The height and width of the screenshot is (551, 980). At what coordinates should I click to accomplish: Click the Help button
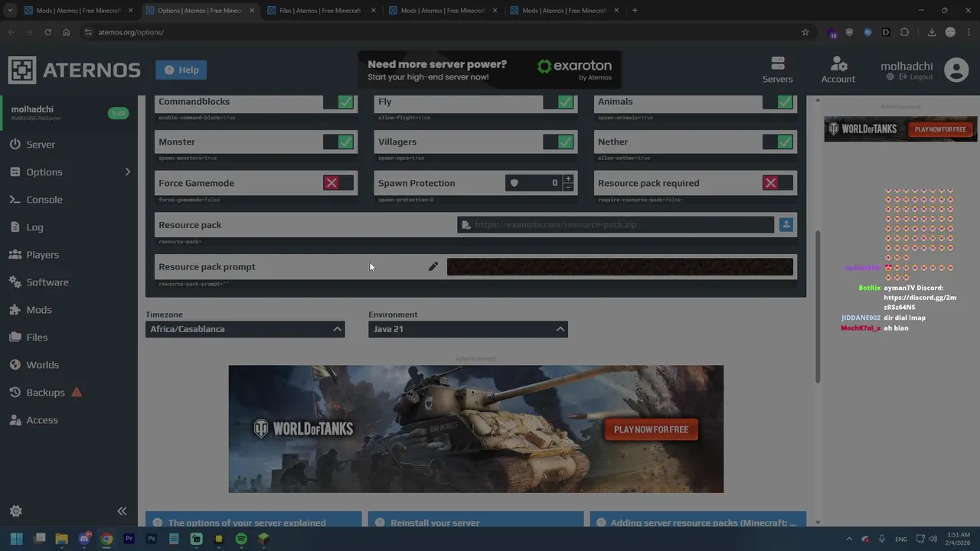tap(181, 70)
